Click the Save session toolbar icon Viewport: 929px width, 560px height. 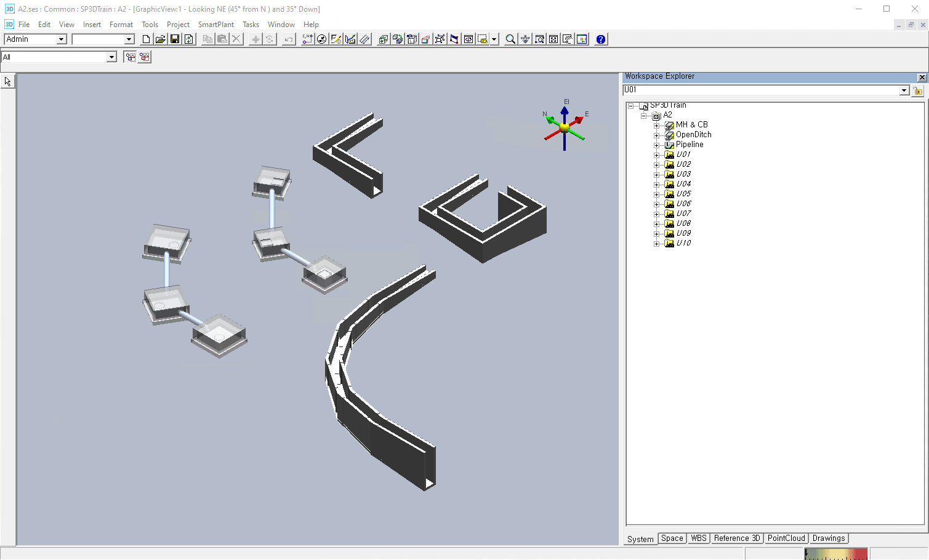(x=175, y=39)
